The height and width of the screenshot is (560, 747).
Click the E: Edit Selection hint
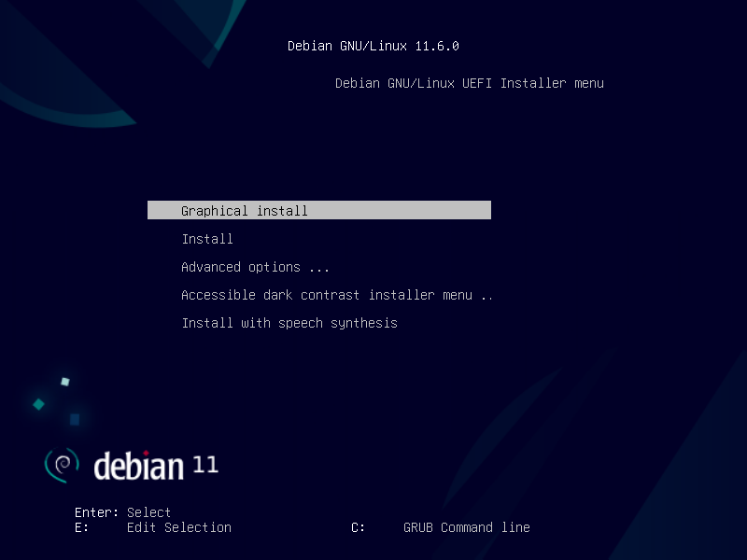(154, 527)
